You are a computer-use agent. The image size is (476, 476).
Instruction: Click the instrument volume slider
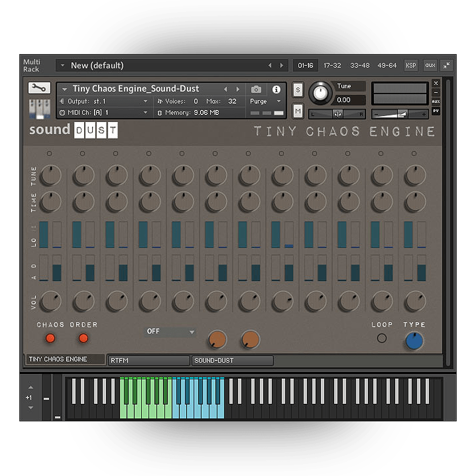(x=400, y=114)
